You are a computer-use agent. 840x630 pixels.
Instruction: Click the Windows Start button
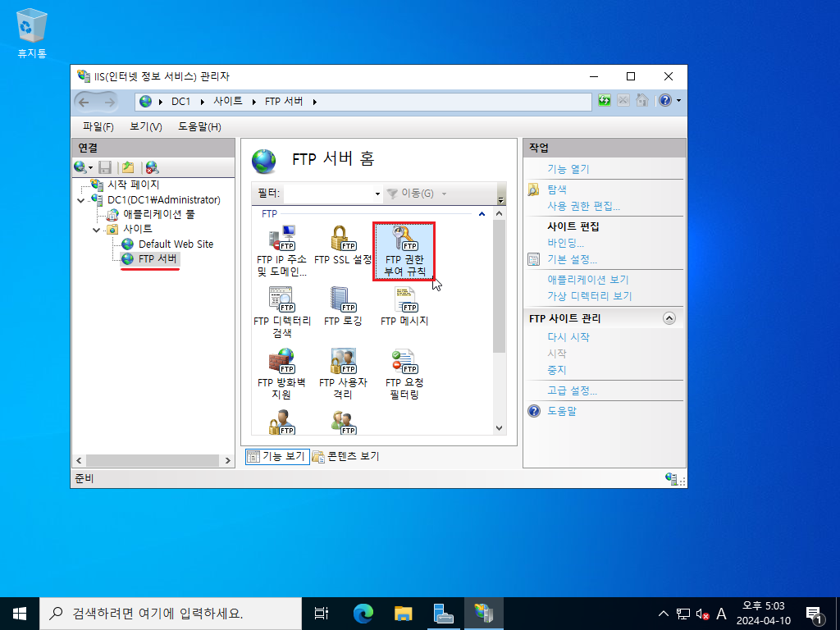coord(20,614)
